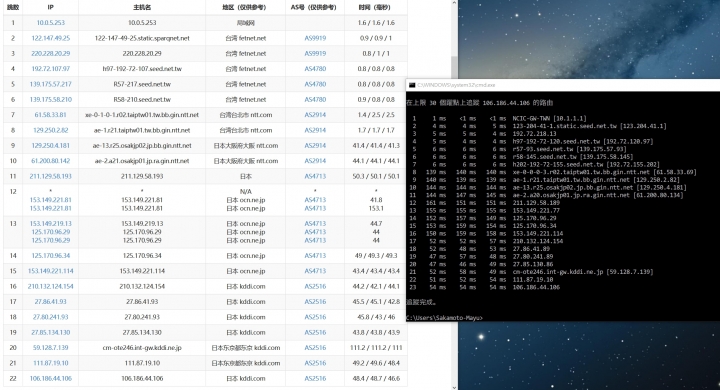The height and width of the screenshot is (390, 720).
Task: Open IP link 111.87.19.10
Action: tap(51, 363)
